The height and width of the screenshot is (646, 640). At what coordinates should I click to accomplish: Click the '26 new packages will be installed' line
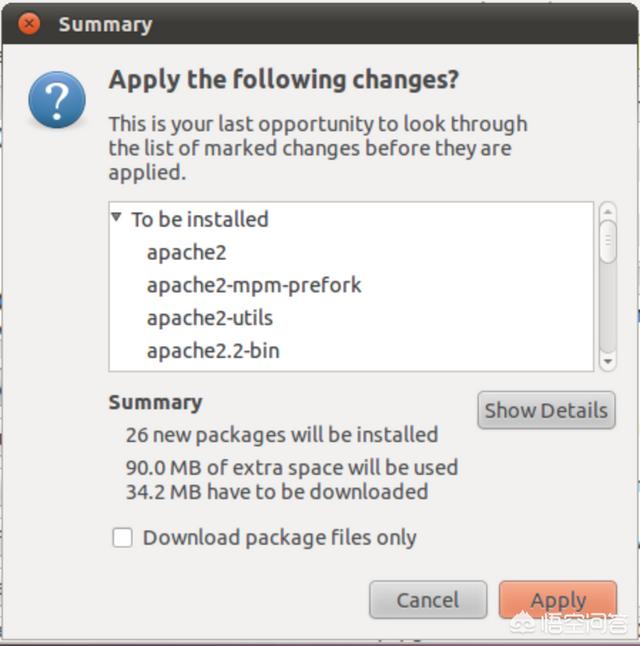pos(282,435)
